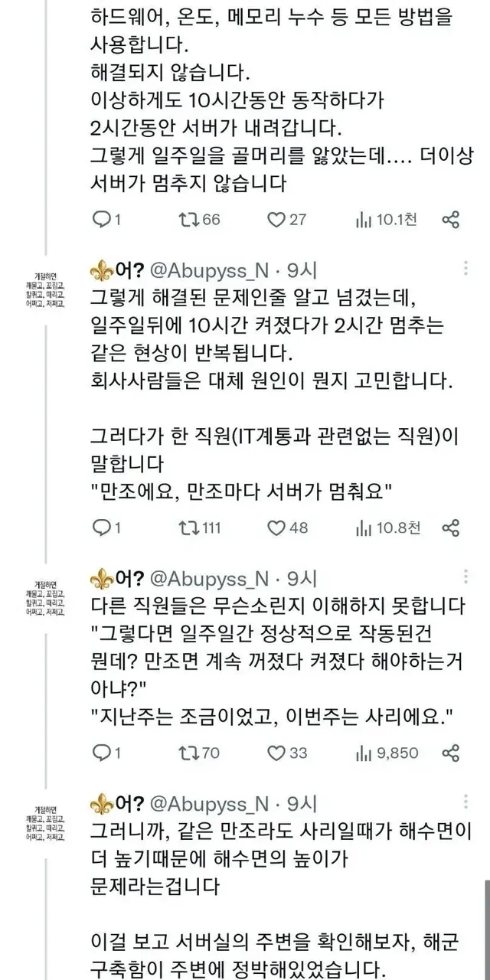Reply to the tweet with 66 retweets
The image size is (490, 980).
(101, 220)
